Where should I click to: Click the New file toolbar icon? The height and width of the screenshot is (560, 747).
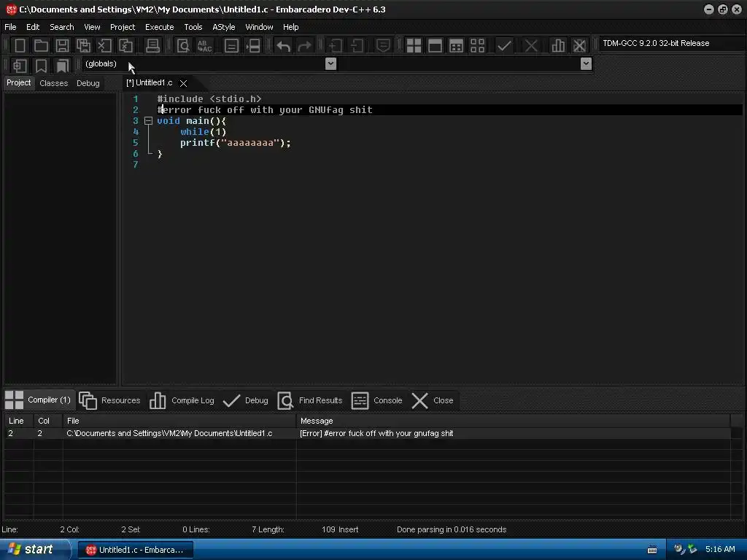coord(20,46)
